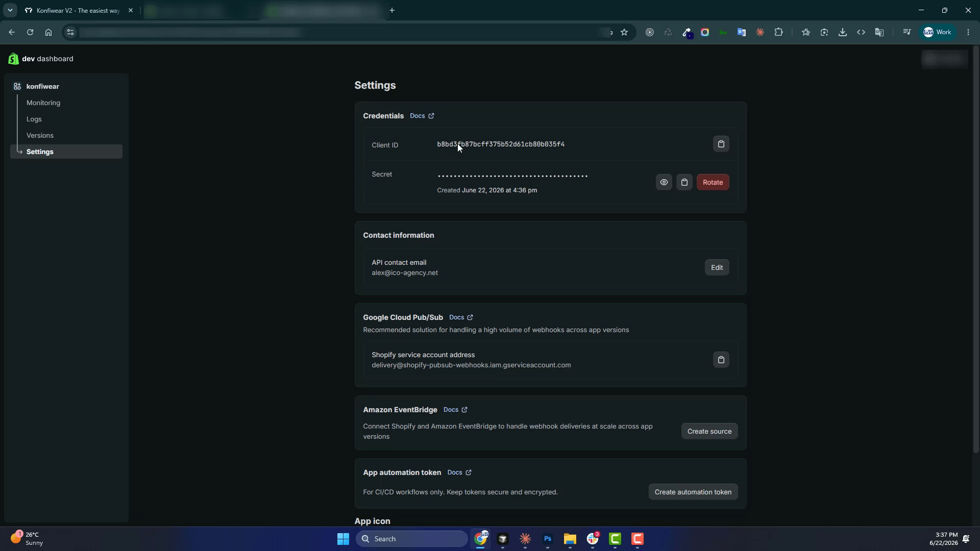The height and width of the screenshot is (551, 980).
Task: Copy Shopify service account address
Action: pos(721,360)
